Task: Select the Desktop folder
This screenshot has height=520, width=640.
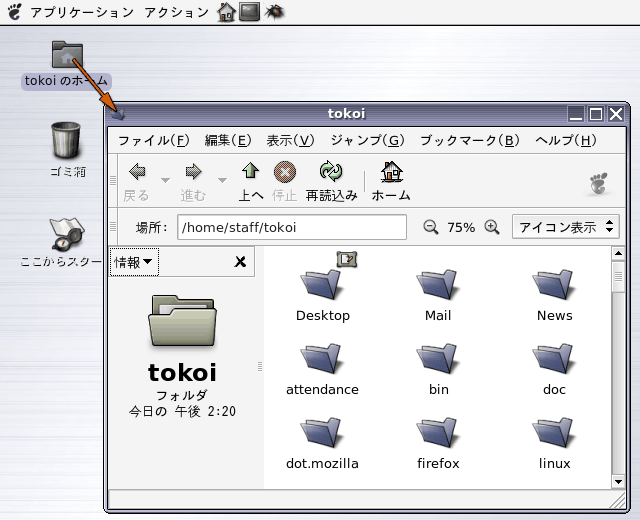Action: click(x=322, y=295)
